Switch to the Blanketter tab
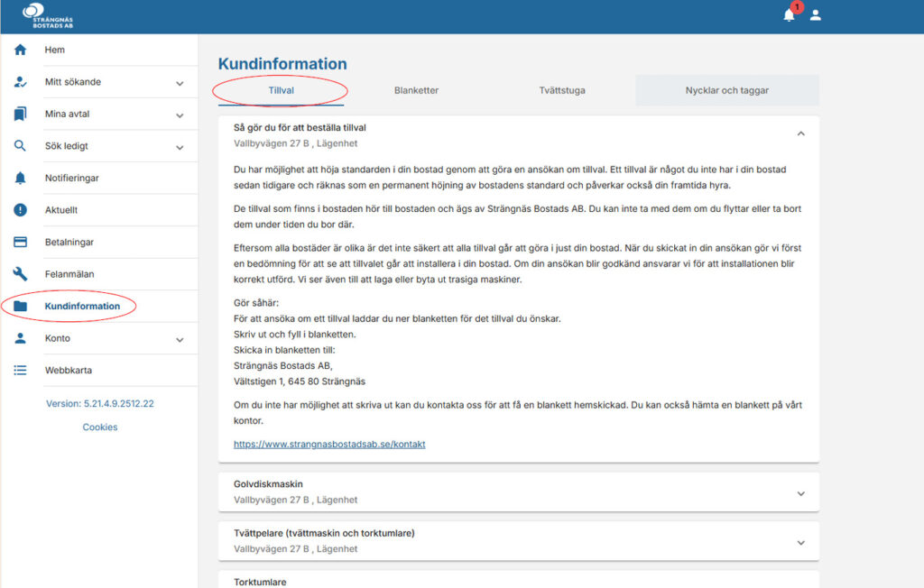This screenshot has width=924, height=588. click(x=416, y=90)
